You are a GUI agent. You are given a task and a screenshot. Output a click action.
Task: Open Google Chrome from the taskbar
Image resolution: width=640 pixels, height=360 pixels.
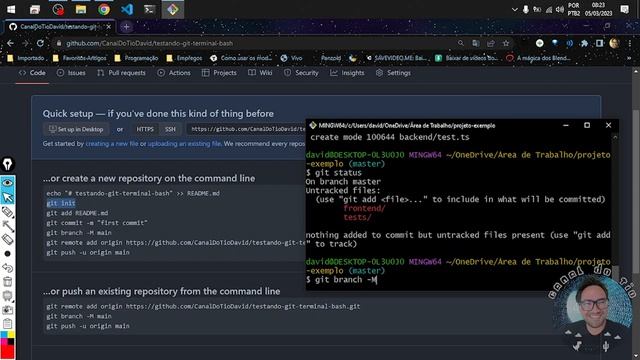coord(104,9)
